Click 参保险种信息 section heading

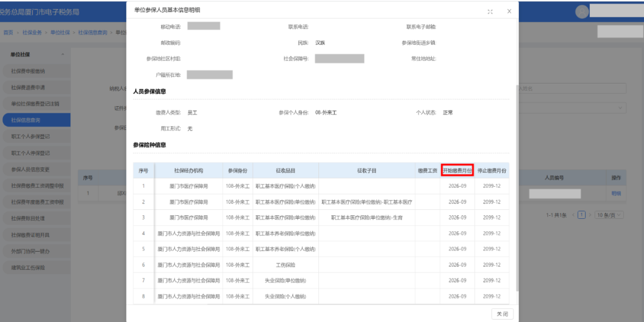tap(150, 145)
